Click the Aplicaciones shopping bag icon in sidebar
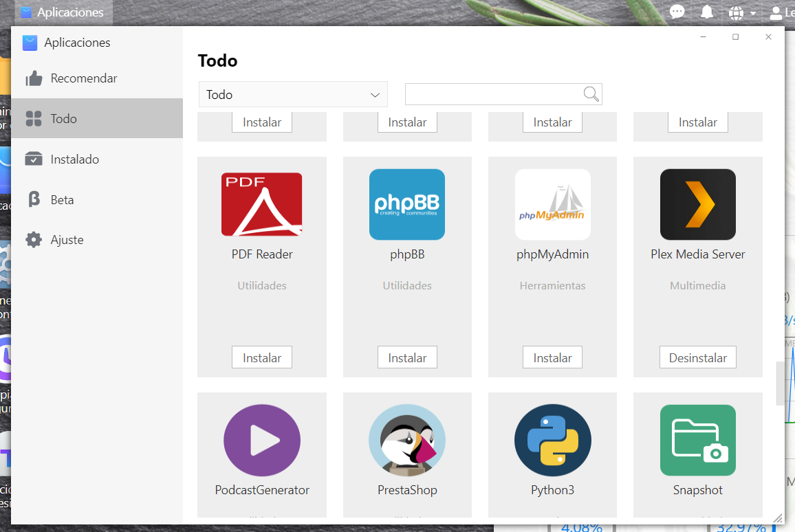This screenshot has height=532, width=795. [30, 43]
